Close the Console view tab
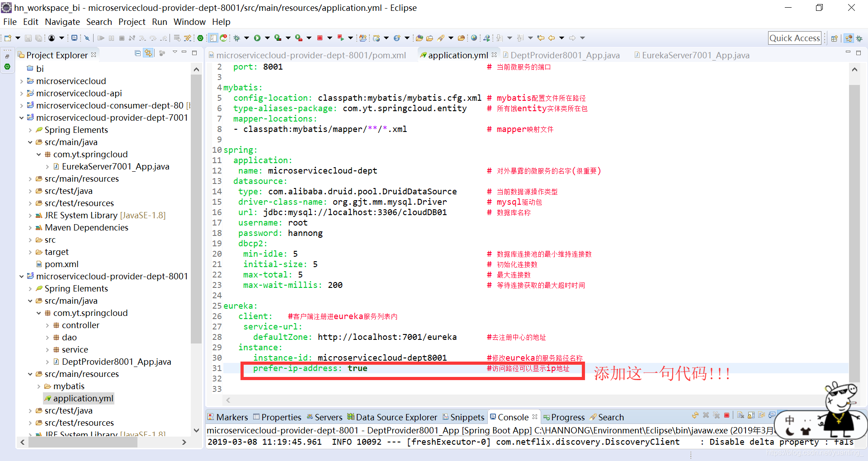The width and height of the screenshot is (868, 461). point(535,417)
